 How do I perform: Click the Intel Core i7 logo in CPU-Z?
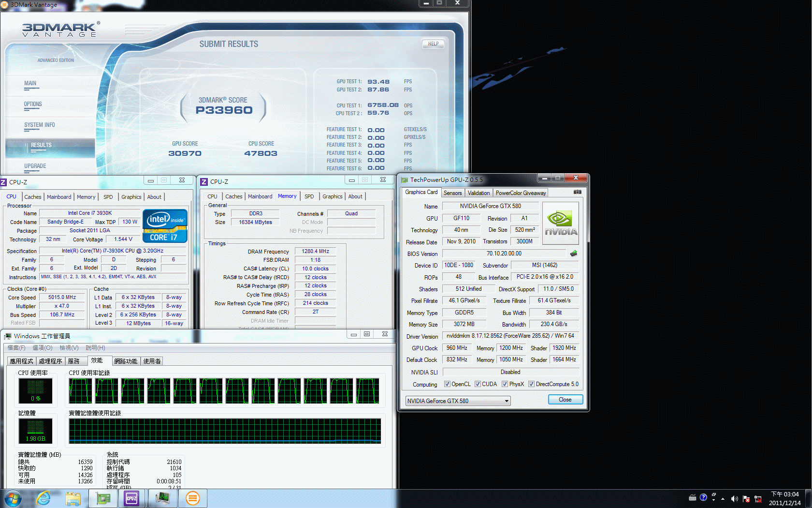coord(165,225)
